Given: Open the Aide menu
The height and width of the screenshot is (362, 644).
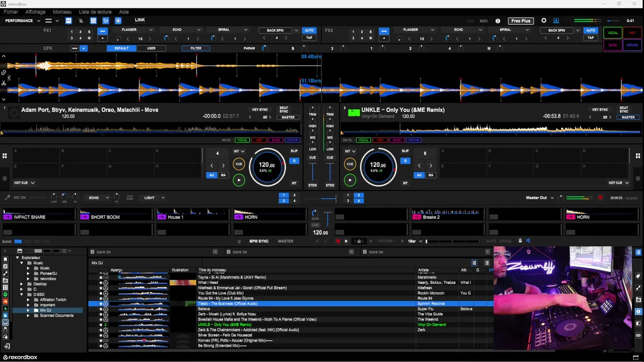Looking at the screenshot, I should tap(124, 12).
